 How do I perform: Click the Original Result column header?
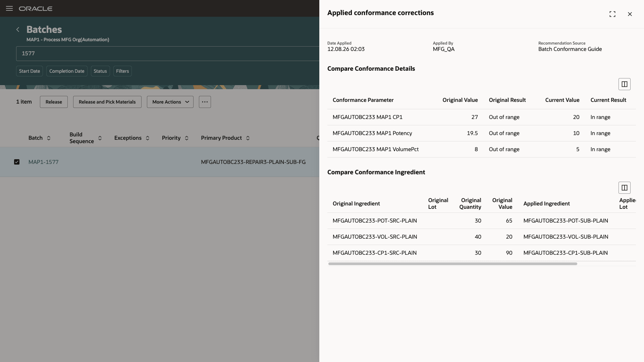pos(507,100)
